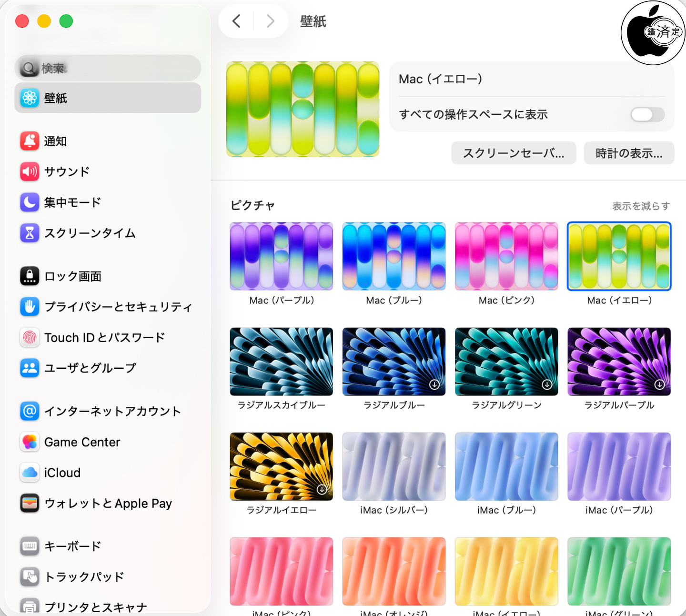This screenshot has width=686, height=616.
Task: Choose the Mac (ピンク) wallpaper thumbnail
Action: [506, 256]
